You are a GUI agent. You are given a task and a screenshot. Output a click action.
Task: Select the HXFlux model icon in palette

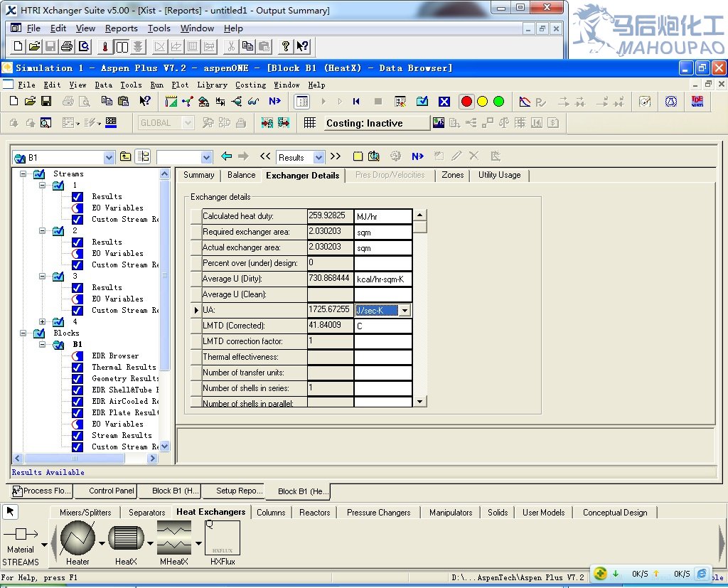(223, 538)
